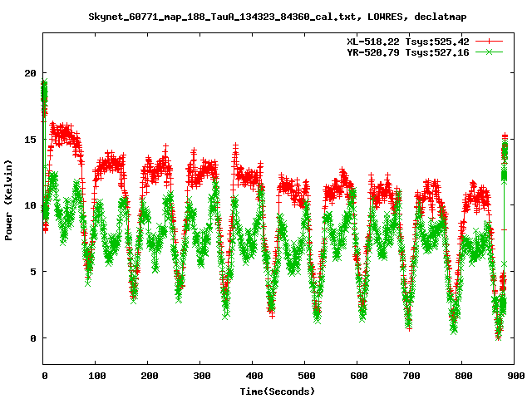Click the x-axis tick label 100
532x399 pixels.
[97, 376]
